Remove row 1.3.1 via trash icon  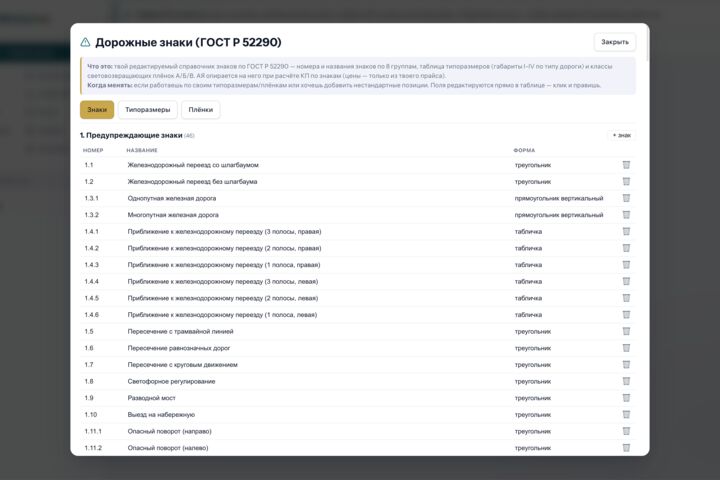pyautogui.click(x=626, y=198)
